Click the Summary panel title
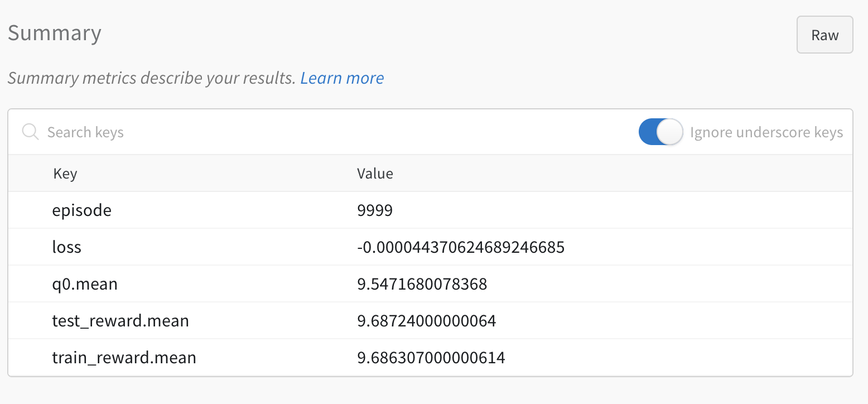Image resolution: width=868 pixels, height=404 pixels. tap(54, 33)
